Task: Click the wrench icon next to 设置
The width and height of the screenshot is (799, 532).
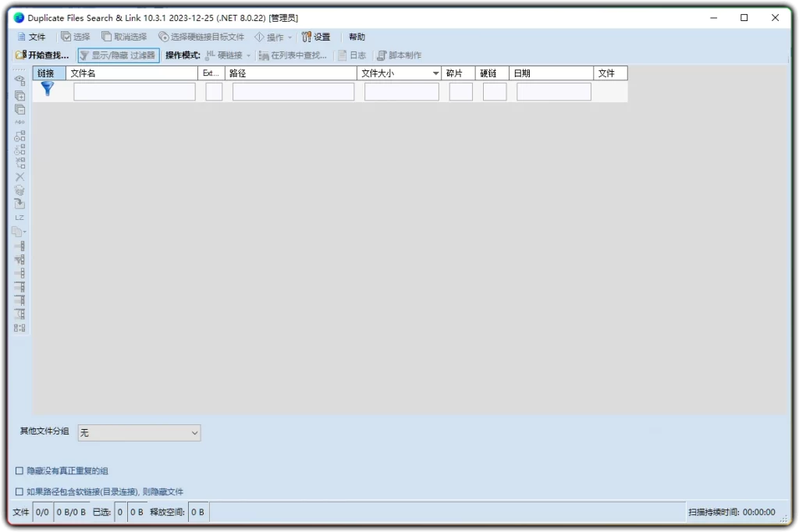Action: pos(306,37)
